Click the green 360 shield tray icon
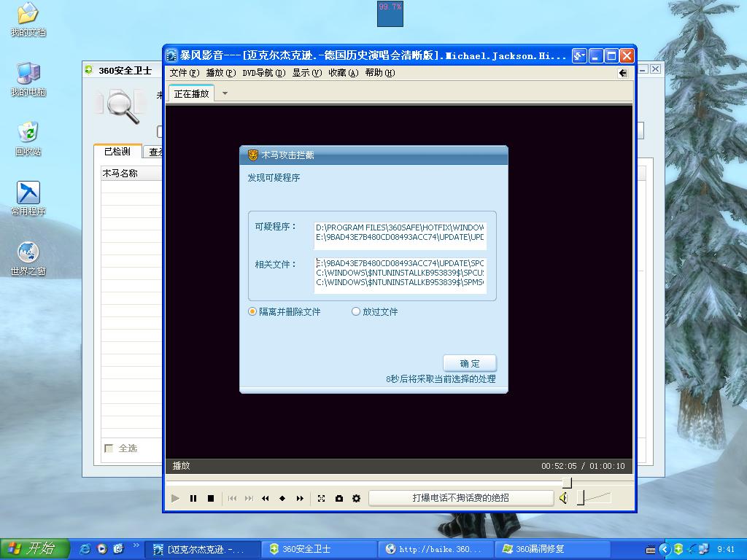Screen dimensions: 747x560 [678, 550]
